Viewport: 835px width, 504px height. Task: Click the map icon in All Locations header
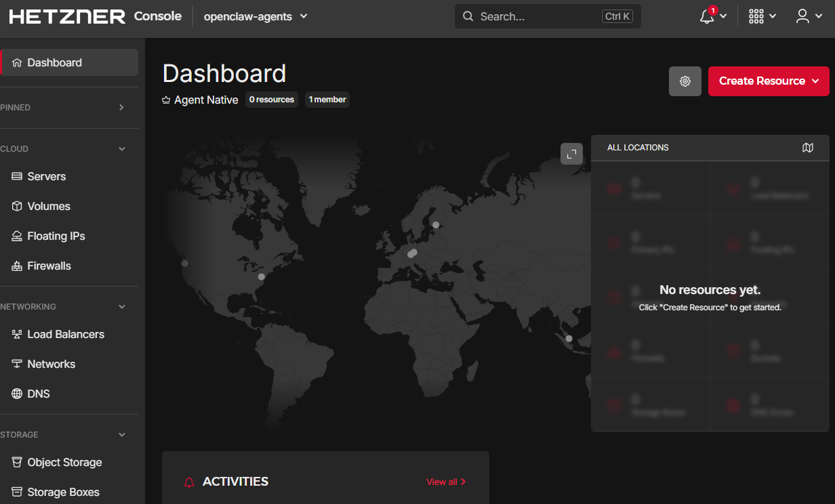coord(807,147)
